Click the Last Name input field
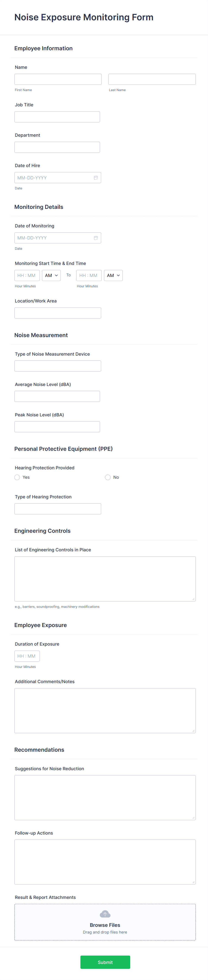 (152, 79)
